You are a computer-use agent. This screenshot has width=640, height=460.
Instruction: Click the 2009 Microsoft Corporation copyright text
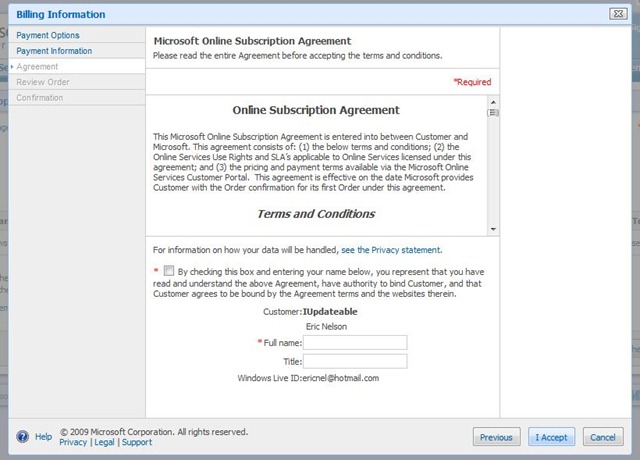click(x=154, y=432)
